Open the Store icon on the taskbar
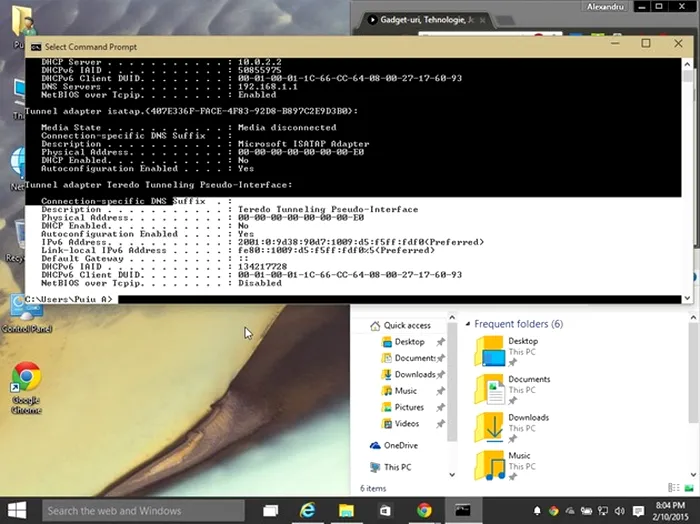Viewport: 700px width, 524px height. pyautogui.click(x=385, y=510)
